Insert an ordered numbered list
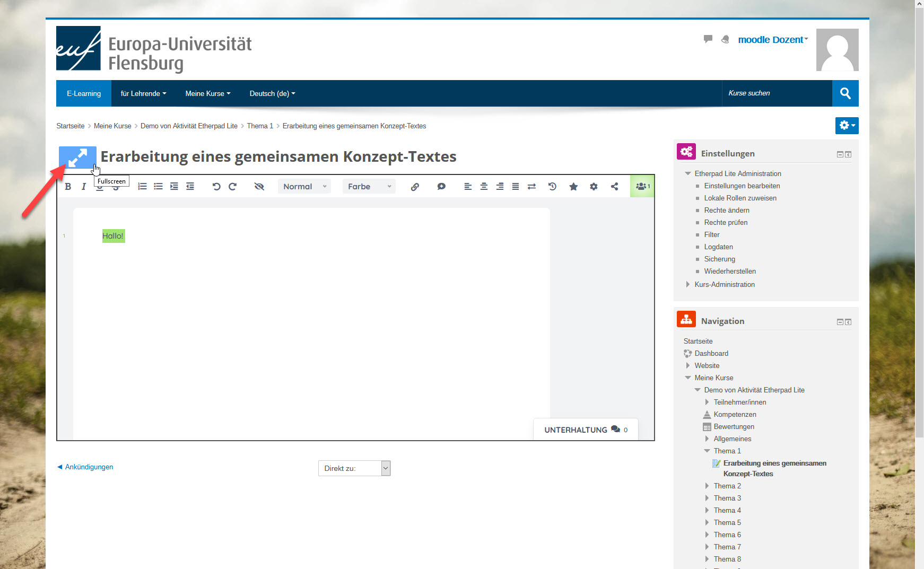The image size is (924, 569). 142,187
